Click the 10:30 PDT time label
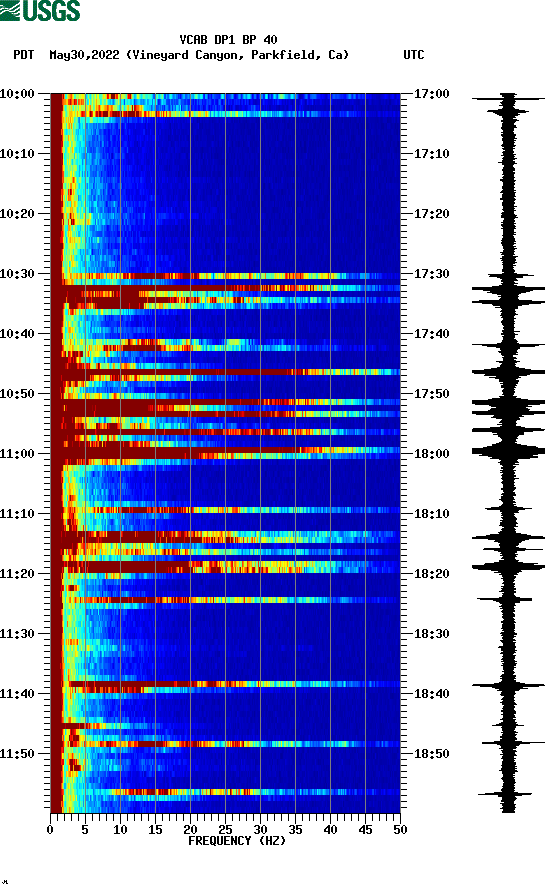552x893 pixels. (x=17, y=274)
